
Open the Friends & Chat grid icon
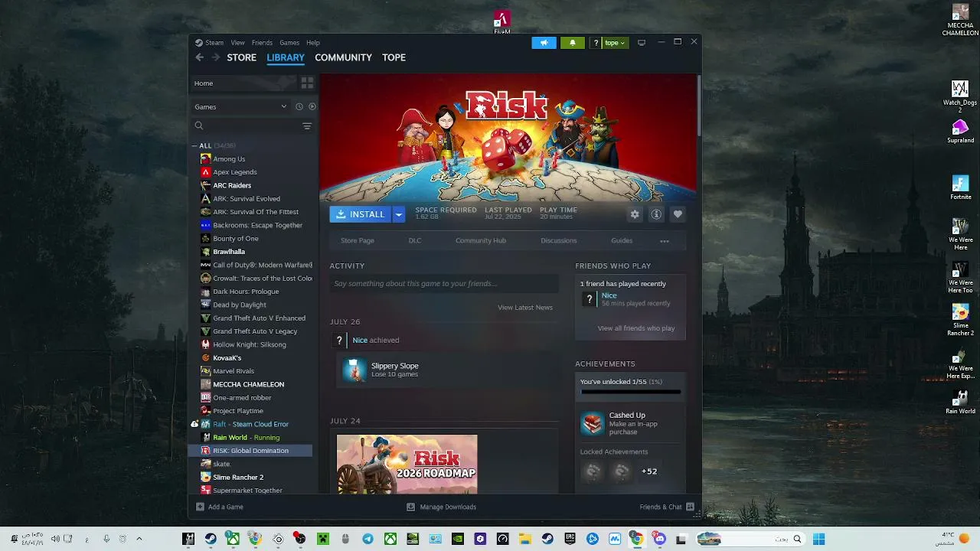tap(691, 507)
